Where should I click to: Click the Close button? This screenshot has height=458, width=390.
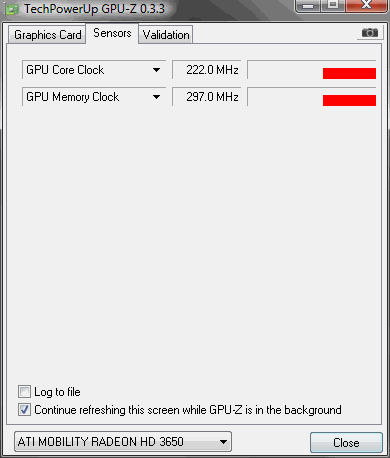pyautogui.click(x=346, y=443)
